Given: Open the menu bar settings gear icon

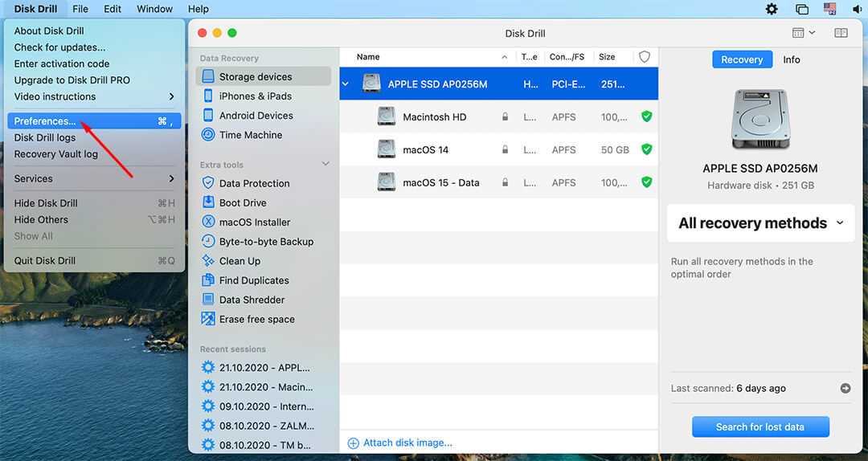Looking at the screenshot, I should pyautogui.click(x=771, y=9).
